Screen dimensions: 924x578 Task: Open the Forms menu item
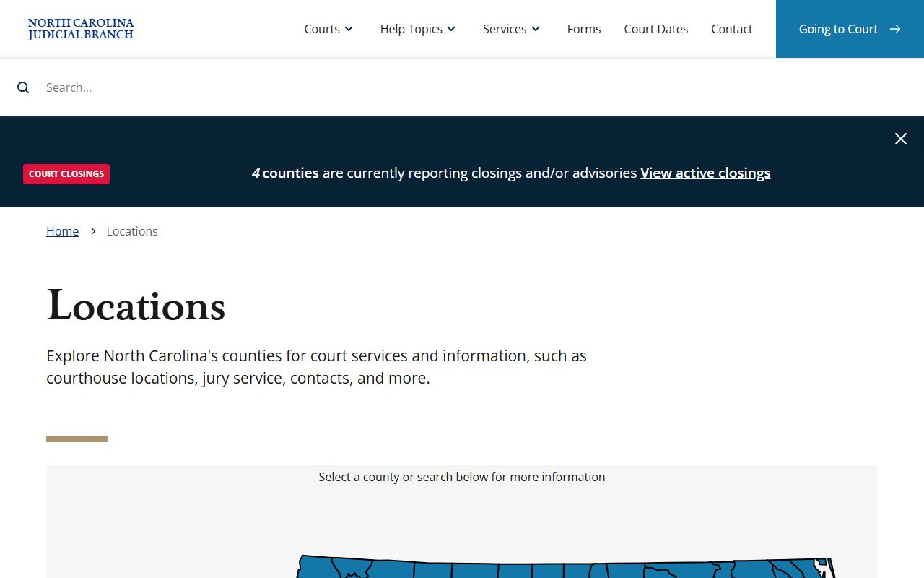[584, 29]
